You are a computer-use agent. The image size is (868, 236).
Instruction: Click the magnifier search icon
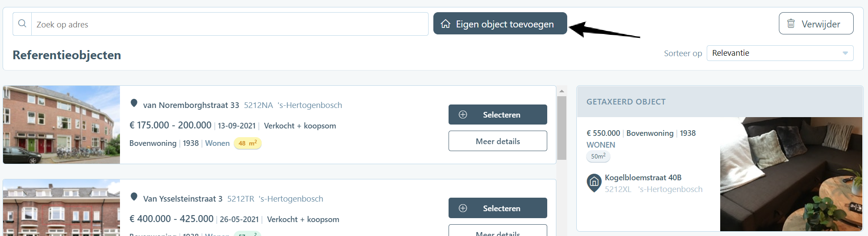(22, 24)
